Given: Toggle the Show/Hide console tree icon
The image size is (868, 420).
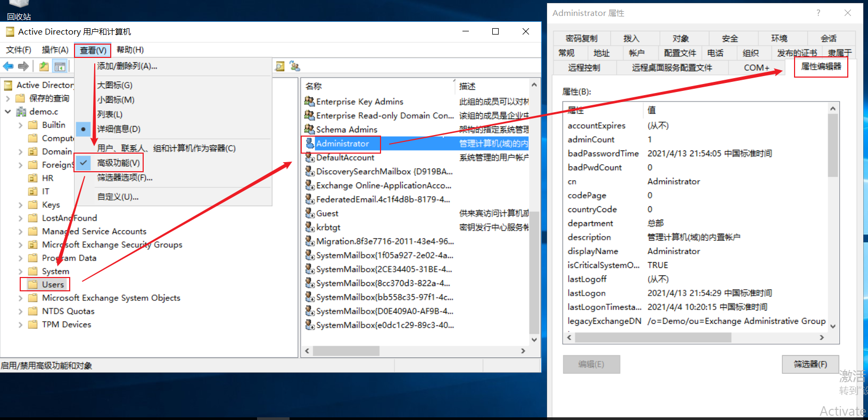Looking at the screenshot, I should [60, 66].
